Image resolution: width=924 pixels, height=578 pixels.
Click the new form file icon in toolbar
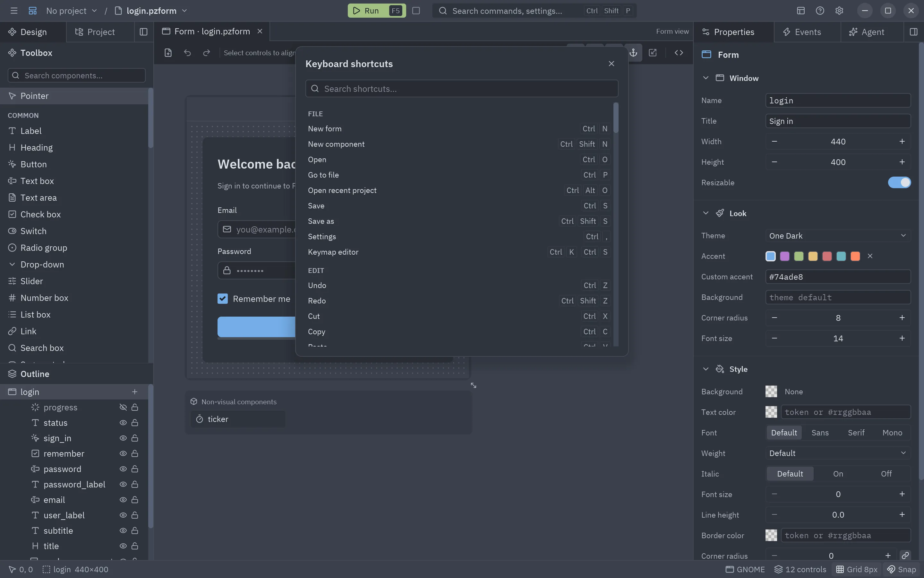168,53
